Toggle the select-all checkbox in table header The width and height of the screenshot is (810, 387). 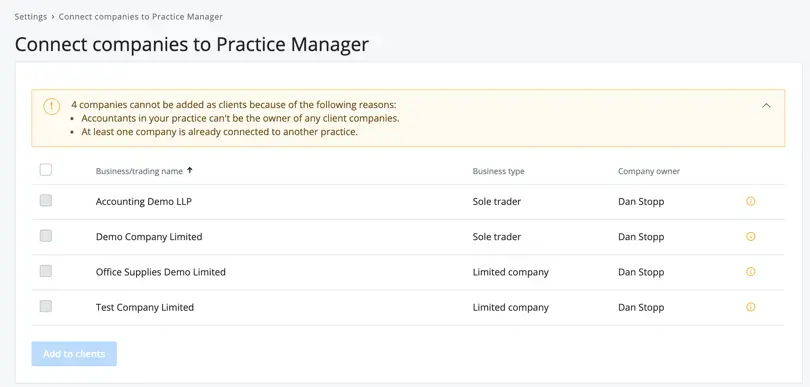tap(46, 169)
